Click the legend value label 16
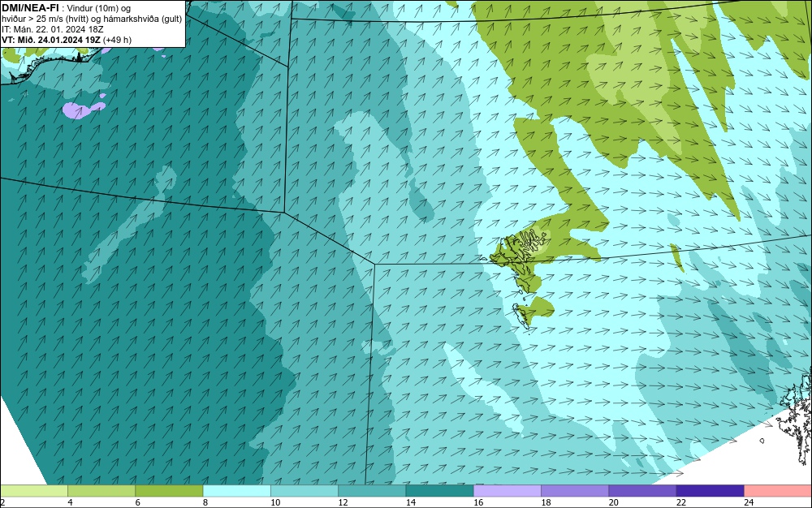The height and width of the screenshot is (508, 812). [x=478, y=502]
